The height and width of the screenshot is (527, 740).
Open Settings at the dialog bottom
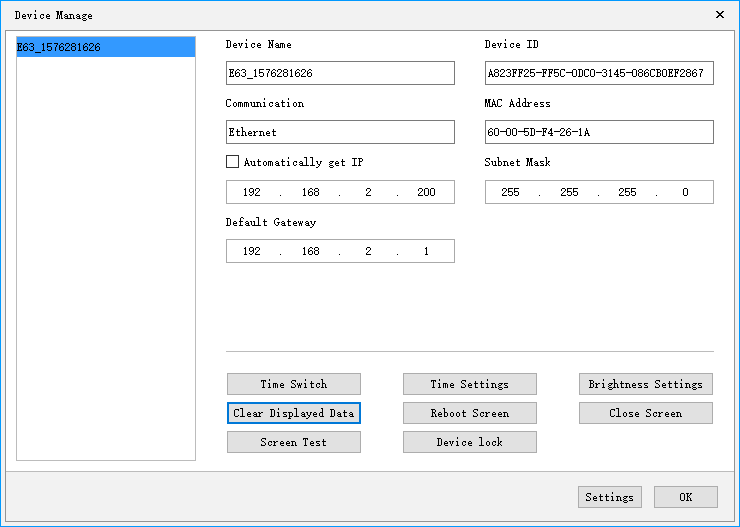tap(610, 497)
